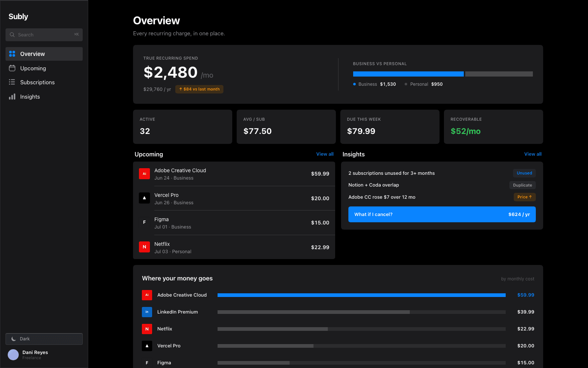Toggle the Dark theme switch
Viewport: 588px width, 368px height.
click(x=44, y=339)
